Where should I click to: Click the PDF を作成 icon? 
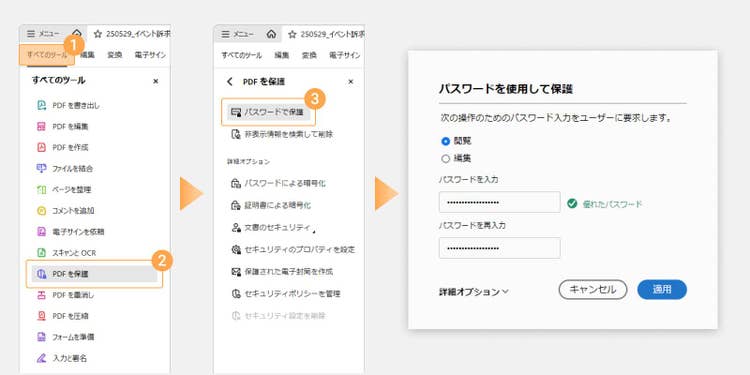point(42,147)
